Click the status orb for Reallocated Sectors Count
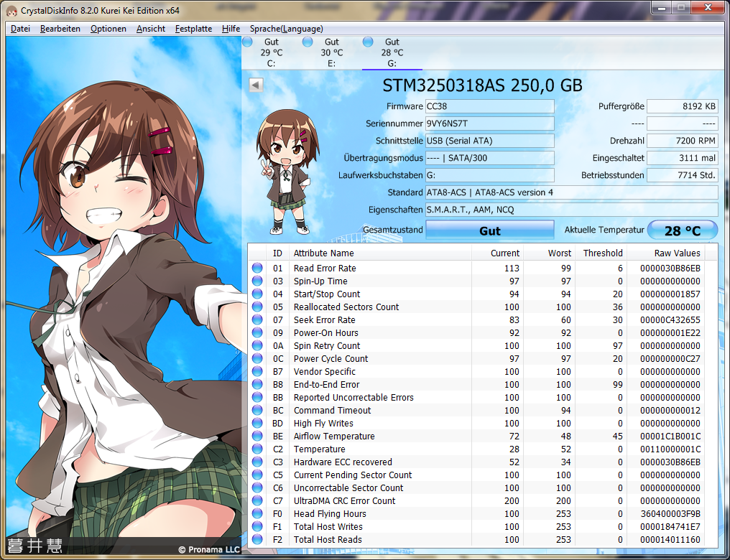 coord(257,307)
